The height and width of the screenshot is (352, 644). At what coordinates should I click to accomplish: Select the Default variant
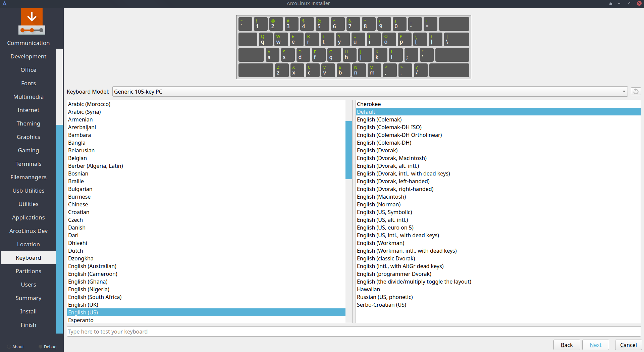tap(498, 112)
